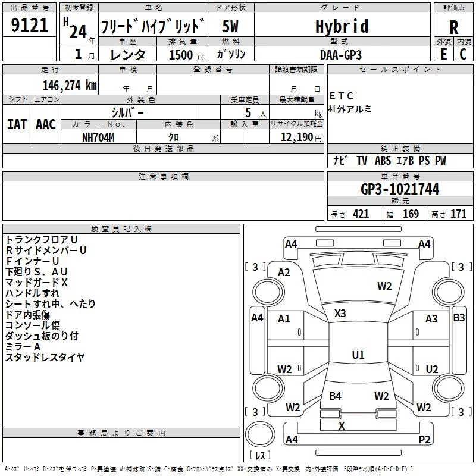The width and height of the screenshot is (476, 476).
Task: Select the vehicle history レンタ
Action: [127, 55]
